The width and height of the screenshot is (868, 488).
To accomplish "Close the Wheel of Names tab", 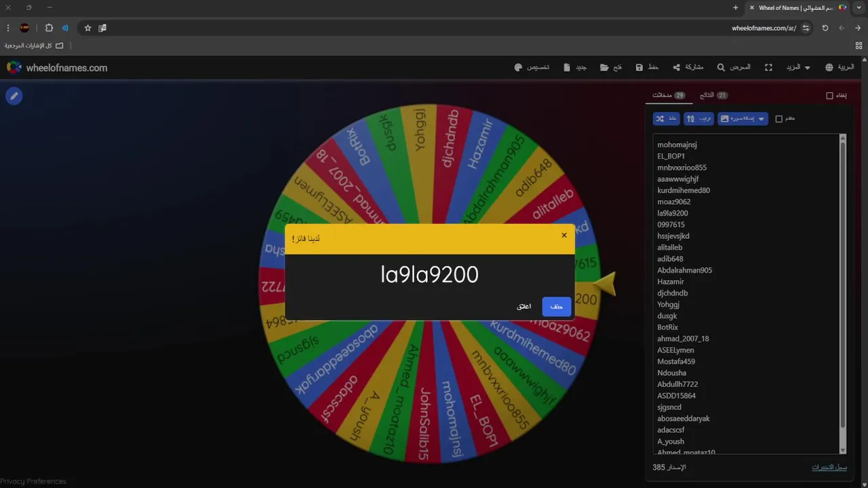I will click(751, 7).
